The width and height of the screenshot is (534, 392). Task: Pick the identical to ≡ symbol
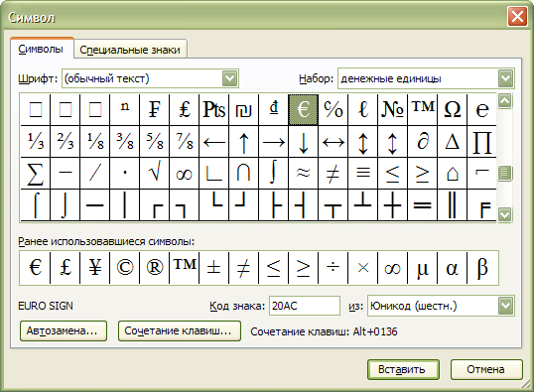[362, 173]
